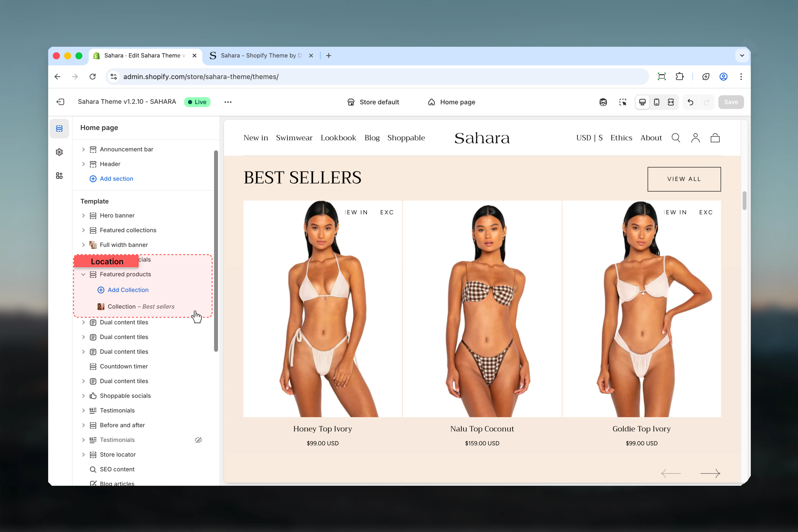
Task: Switch to Sahara Shopify Theme browser tab
Action: pyautogui.click(x=261, y=56)
